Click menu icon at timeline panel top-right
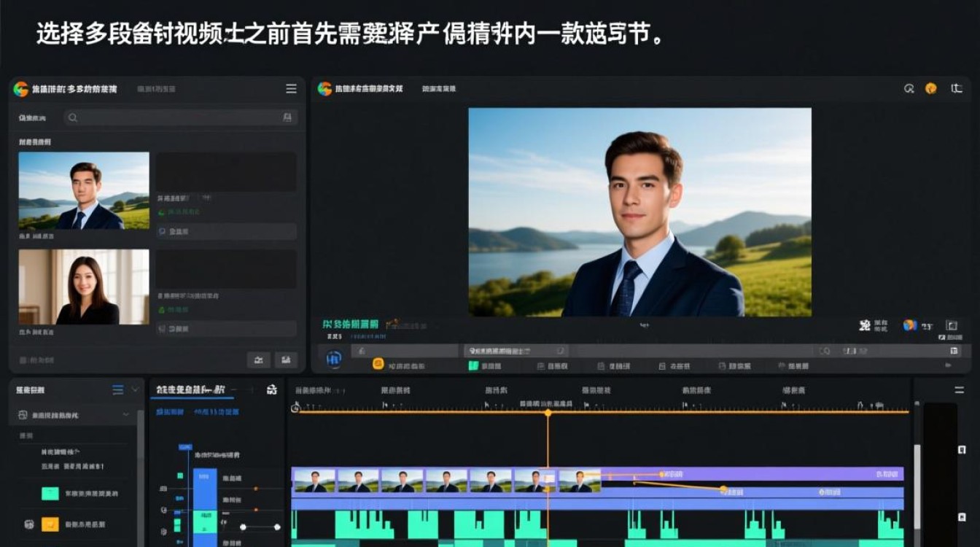The width and height of the screenshot is (980, 547). (959, 390)
